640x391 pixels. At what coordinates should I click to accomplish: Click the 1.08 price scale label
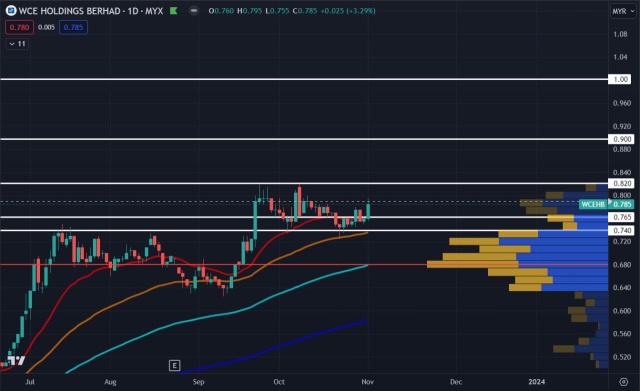(x=620, y=34)
